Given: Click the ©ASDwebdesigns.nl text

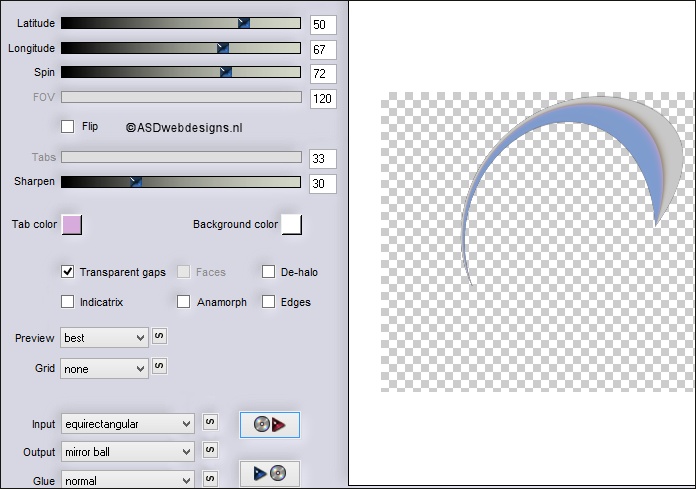Looking at the screenshot, I should click(x=184, y=128).
